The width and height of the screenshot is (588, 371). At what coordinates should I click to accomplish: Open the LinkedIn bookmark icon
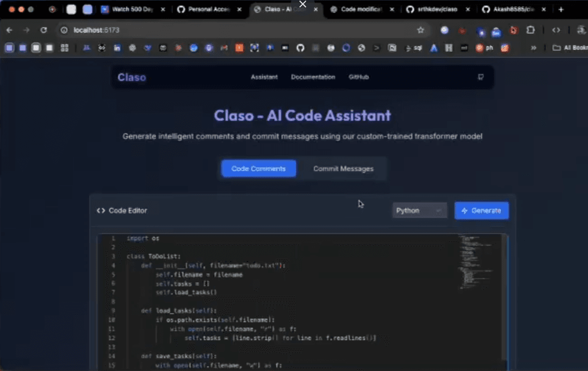pos(117,48)
